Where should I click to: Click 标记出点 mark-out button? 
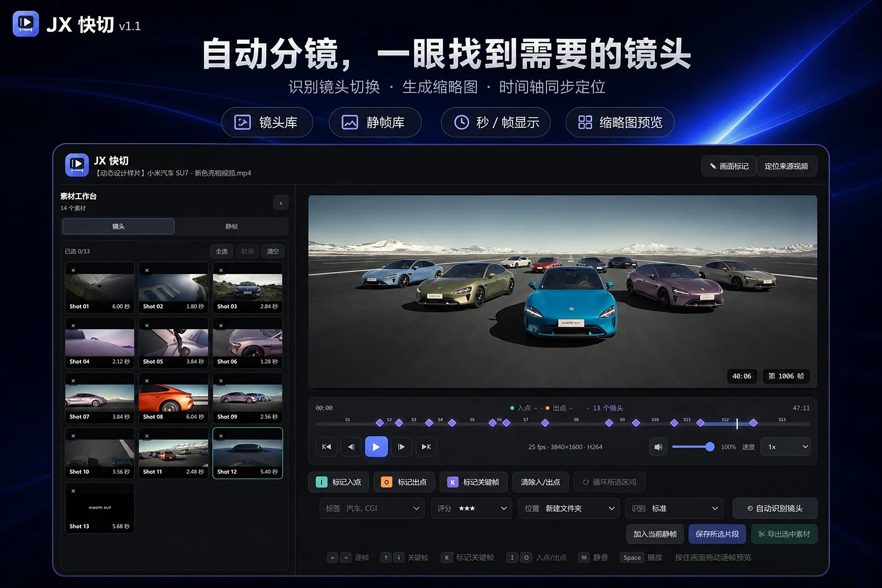(403, 482)
